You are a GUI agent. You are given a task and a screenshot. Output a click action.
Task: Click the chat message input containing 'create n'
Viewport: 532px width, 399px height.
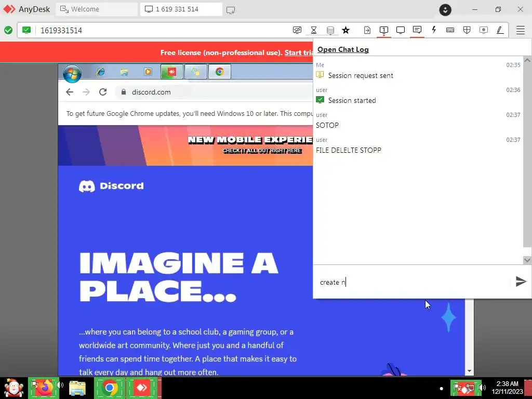412,282
